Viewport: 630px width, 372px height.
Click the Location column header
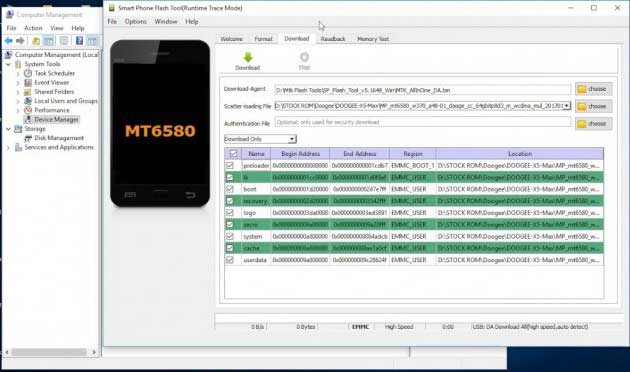click(520, 153)
